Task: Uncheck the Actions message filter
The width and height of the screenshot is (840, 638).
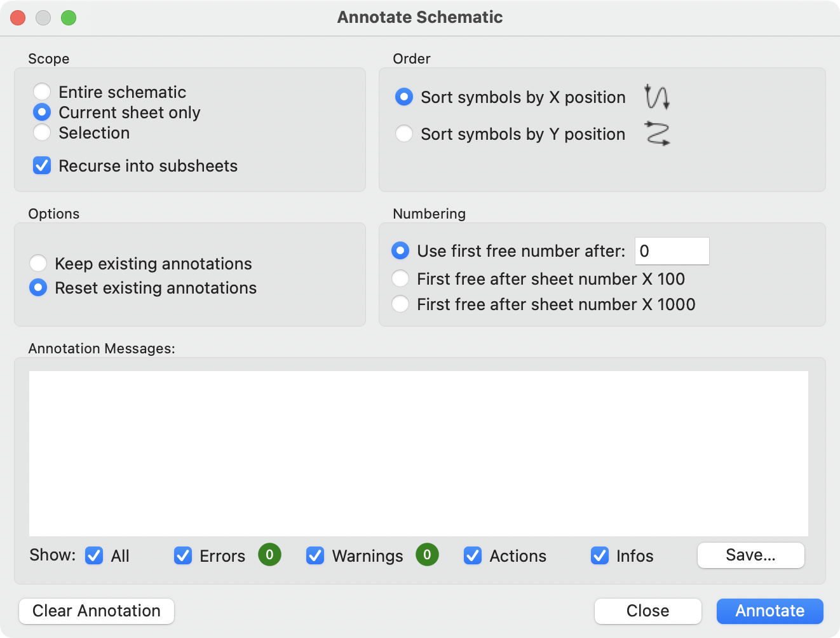Action: pyautogui.click(x=472, y=555)
